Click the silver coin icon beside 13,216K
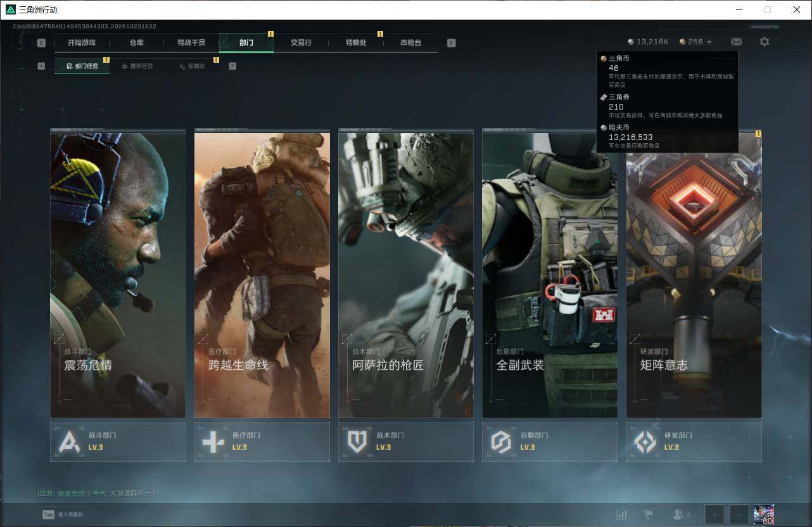 coord(631,42)
